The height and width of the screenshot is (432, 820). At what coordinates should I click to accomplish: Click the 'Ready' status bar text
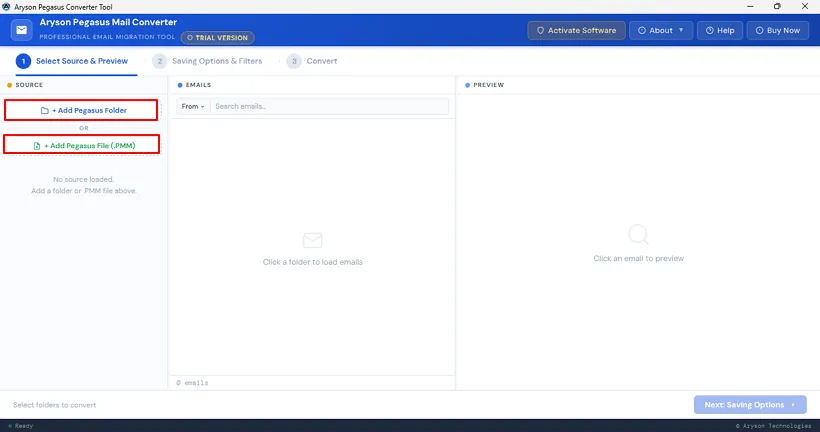click(24, 426)
